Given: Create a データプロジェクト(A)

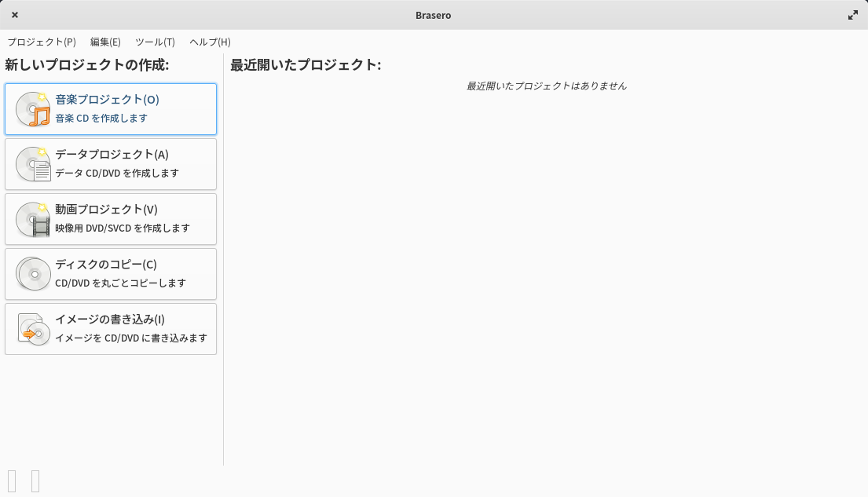Looking at the screenshot, I should [111, 164].
